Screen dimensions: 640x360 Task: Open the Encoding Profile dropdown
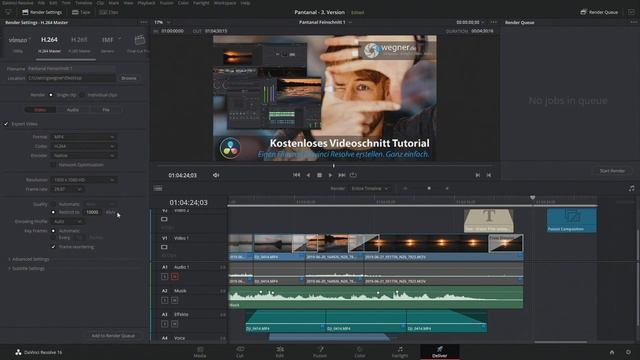pyautogui.click(x=67, y=221)
